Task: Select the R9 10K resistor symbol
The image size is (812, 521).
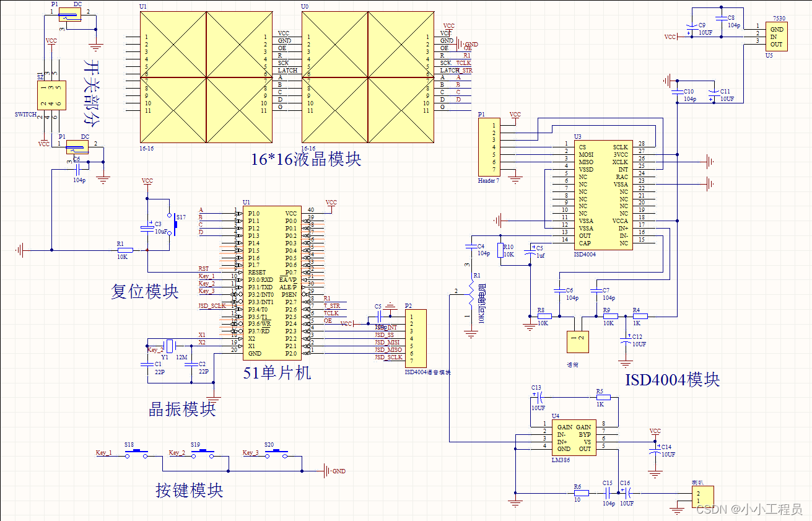Action: (610, 316)
